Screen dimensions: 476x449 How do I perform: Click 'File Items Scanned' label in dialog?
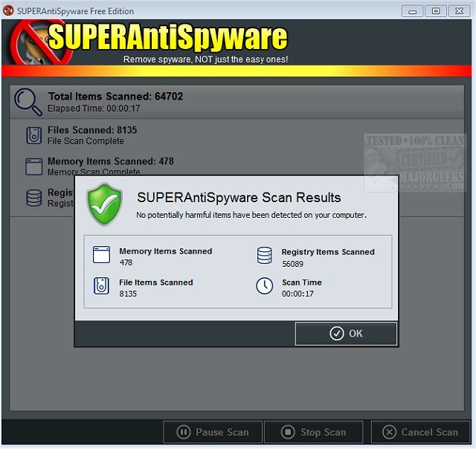click(x=156, y=282)
